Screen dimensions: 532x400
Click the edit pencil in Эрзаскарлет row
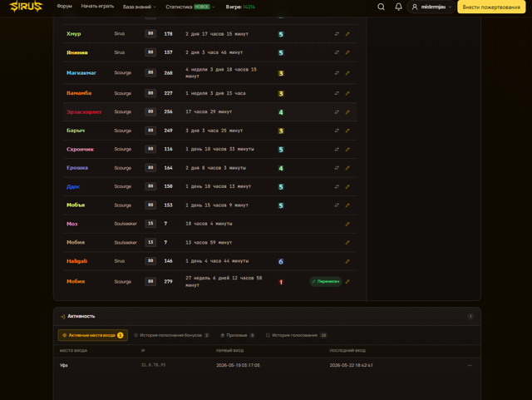click(x=347, y=112)
